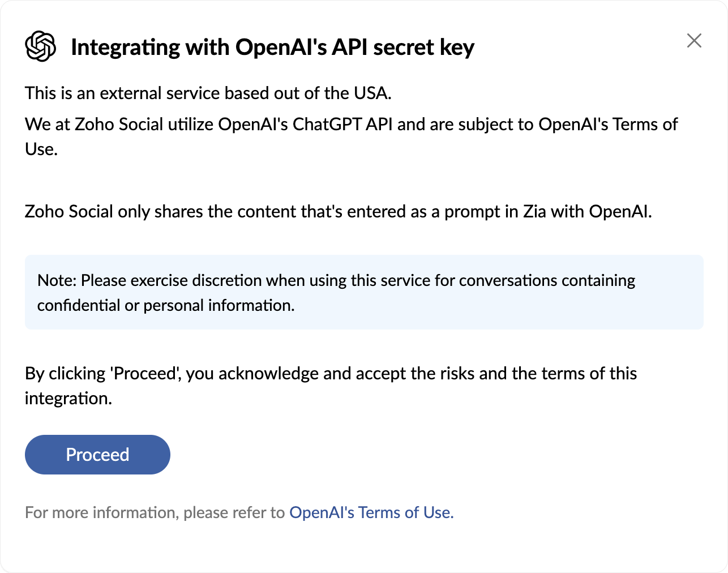Click the 'Note:' label in the blue box
Image resolution: width=728 pixels, height=573 pixels.
(x=57, y=280)
